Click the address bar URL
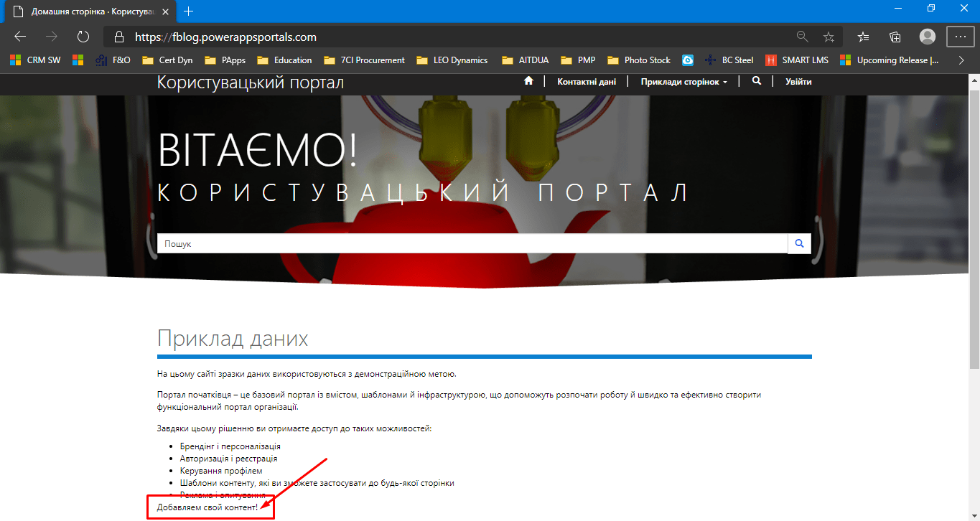This screenshot has width=980, height=521. pyautogui.click(x=225, y=37)
